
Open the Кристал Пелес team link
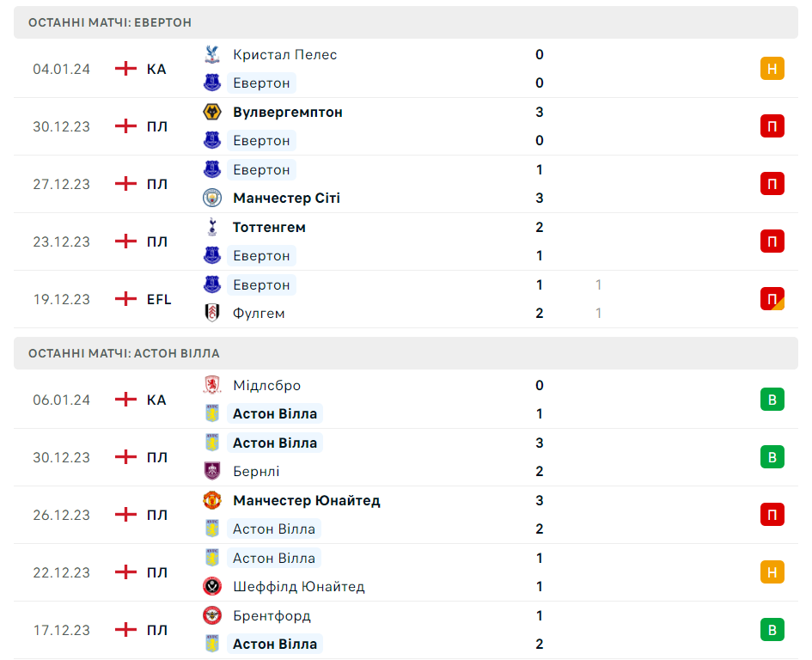click(x=284, y=54)
